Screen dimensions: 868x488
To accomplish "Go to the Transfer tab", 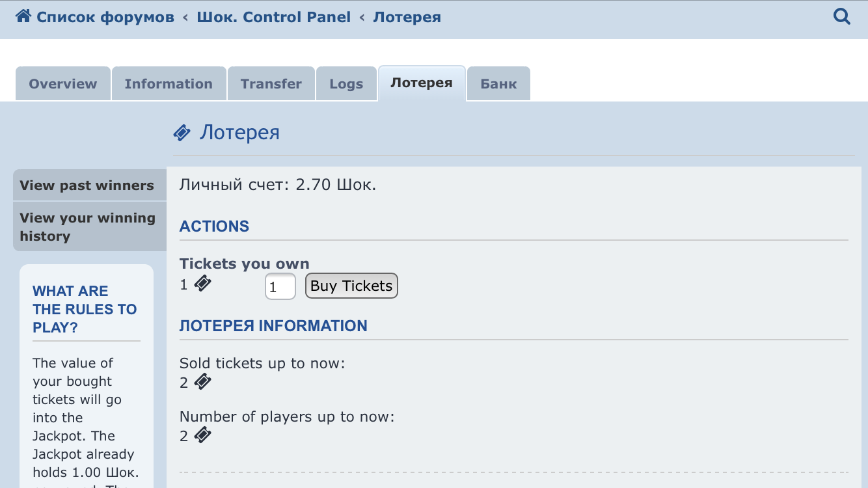I will tap(271, 84).
